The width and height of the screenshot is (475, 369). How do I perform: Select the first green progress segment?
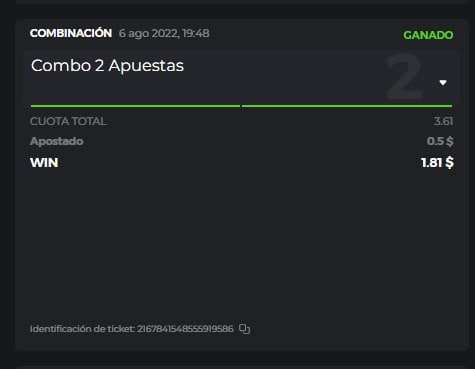135,106
